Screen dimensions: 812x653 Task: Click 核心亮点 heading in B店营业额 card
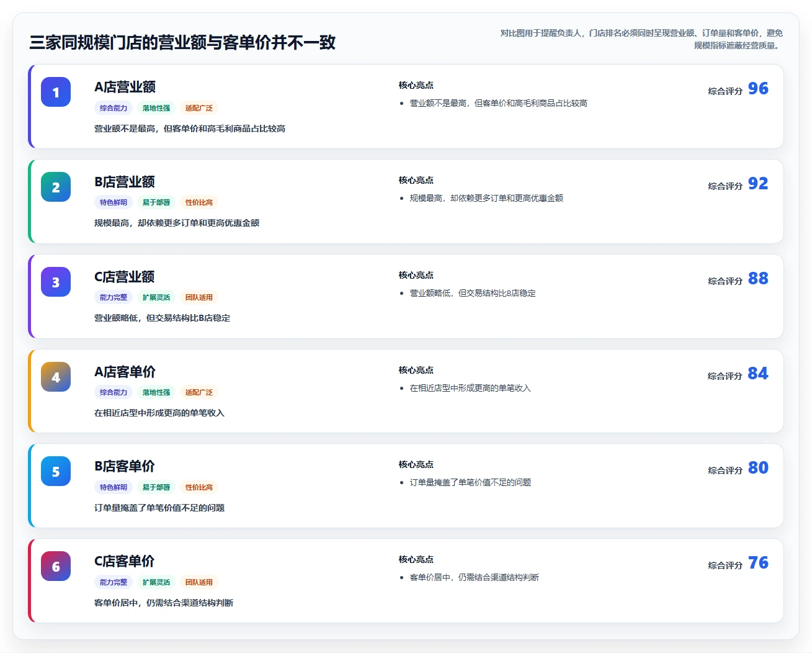point(416,180)
